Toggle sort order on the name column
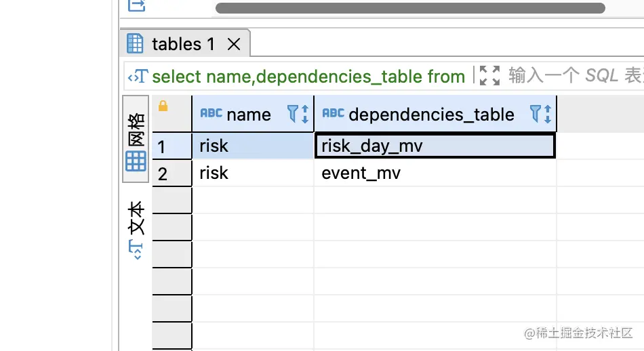 click(x=305, y=114)
